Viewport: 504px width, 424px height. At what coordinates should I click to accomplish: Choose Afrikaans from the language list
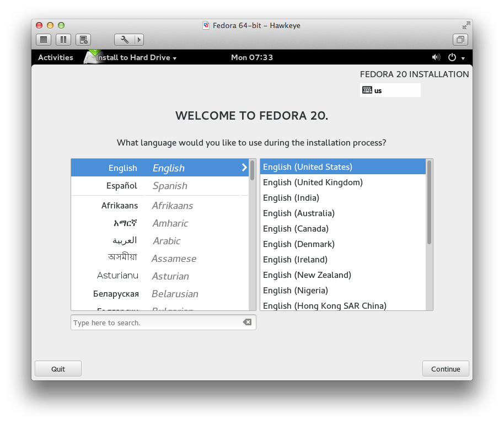click(160, 206)
